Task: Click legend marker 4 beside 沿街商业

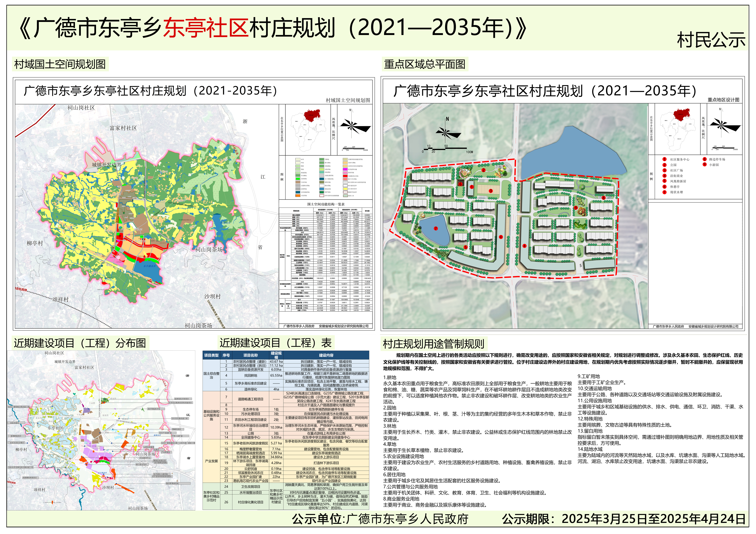Action: point(665,176)
